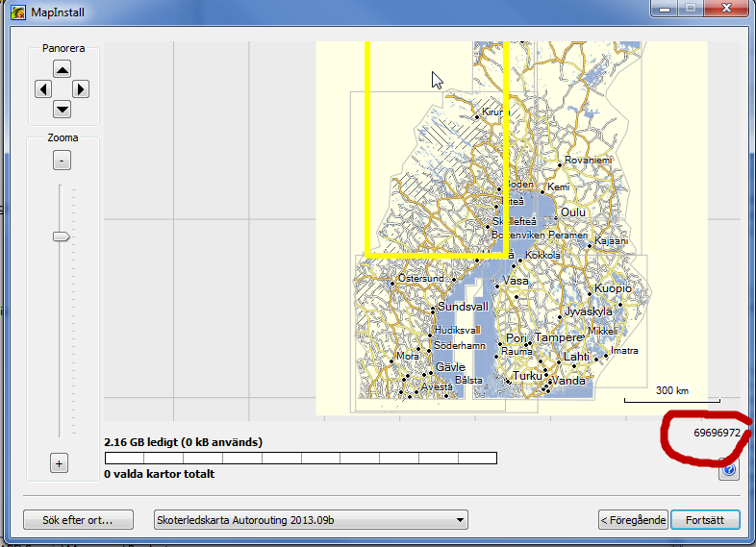
Task: Pan the map left with the left arrow
Action: [42, 89]
